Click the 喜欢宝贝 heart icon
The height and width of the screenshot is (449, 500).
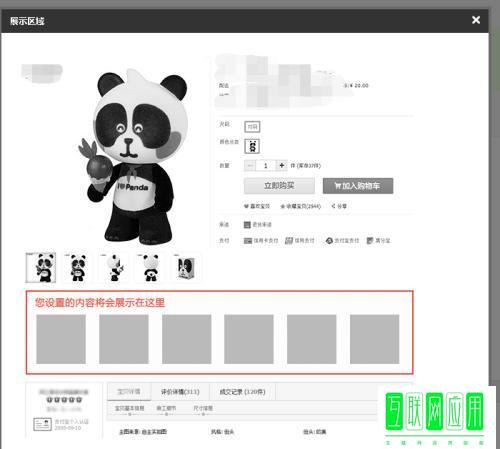[x=246, y=206]
